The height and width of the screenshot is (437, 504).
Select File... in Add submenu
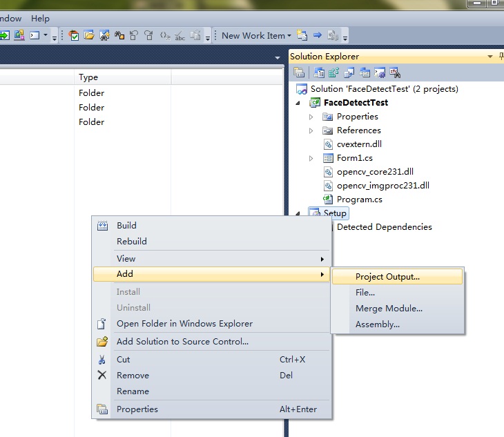point(397,293)
